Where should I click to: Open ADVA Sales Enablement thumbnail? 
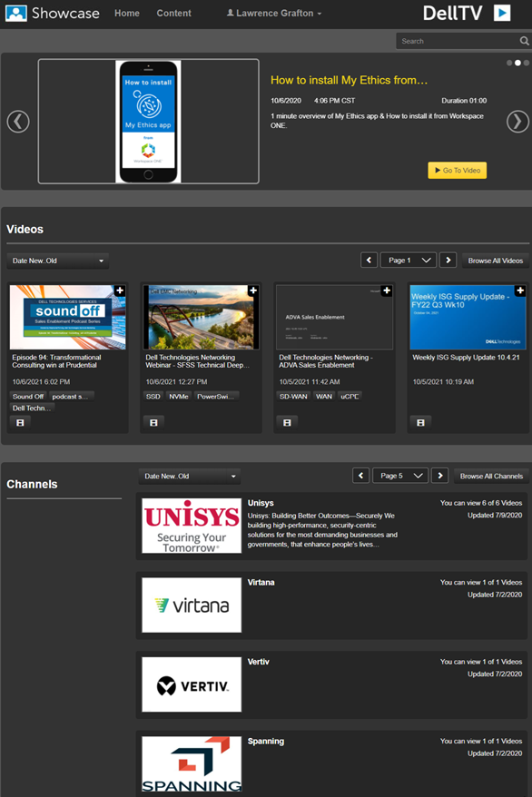pos(334,317)
